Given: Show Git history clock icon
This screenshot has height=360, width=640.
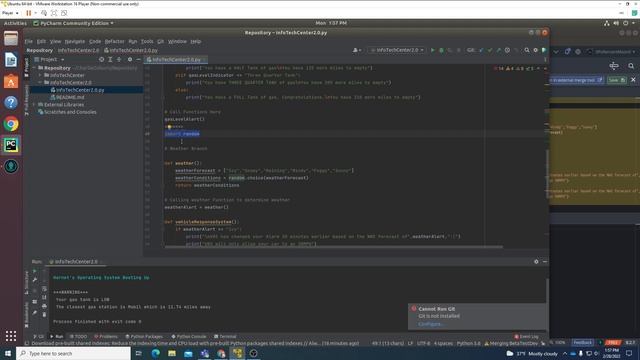Looking at the screenshot, I should click(507, 50).
